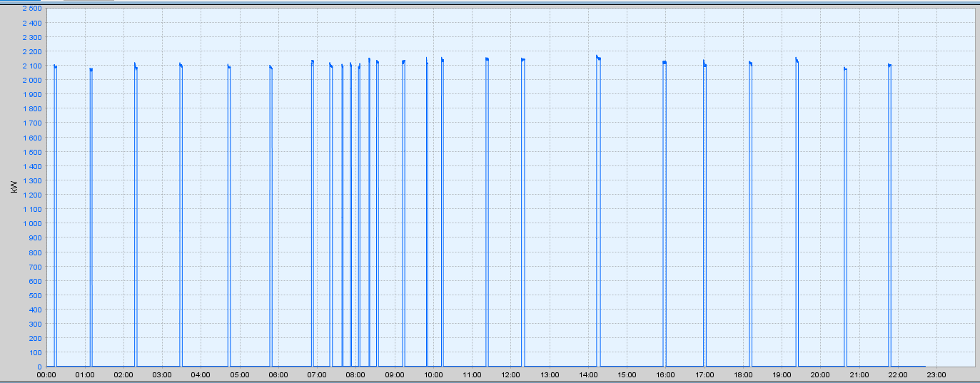Click the 1 500 y-axis value
Image resolution: width=980 pixels, height=383 pixels.
pos(32,152)
